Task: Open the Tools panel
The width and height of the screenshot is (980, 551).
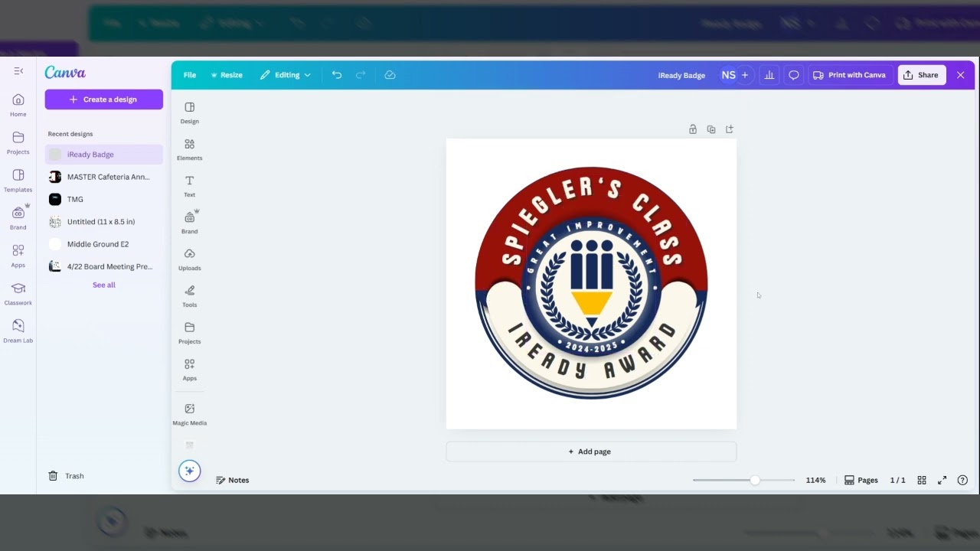Action: [x=190, y=296]
